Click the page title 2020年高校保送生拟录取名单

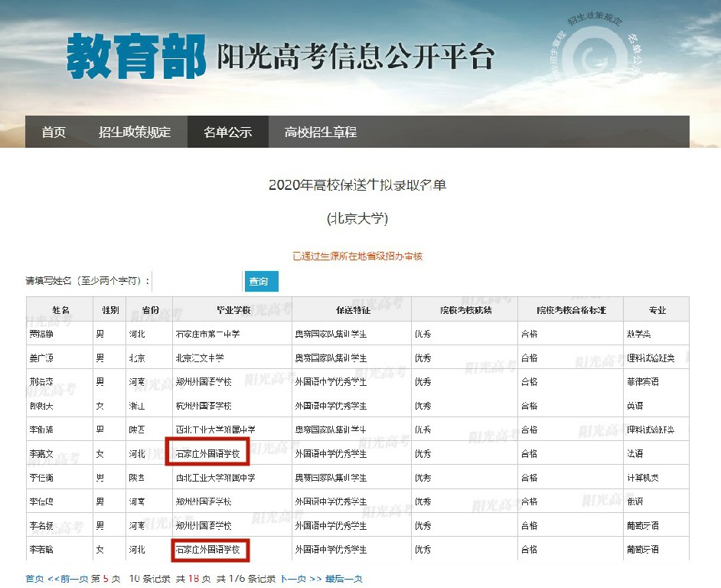(357, 185)
